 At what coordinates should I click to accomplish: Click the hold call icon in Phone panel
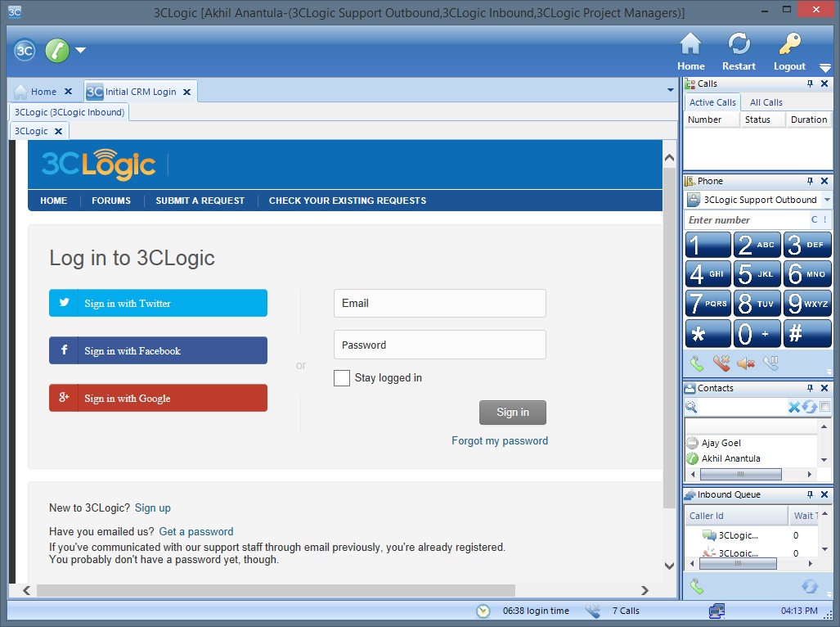tap(770, 363)
